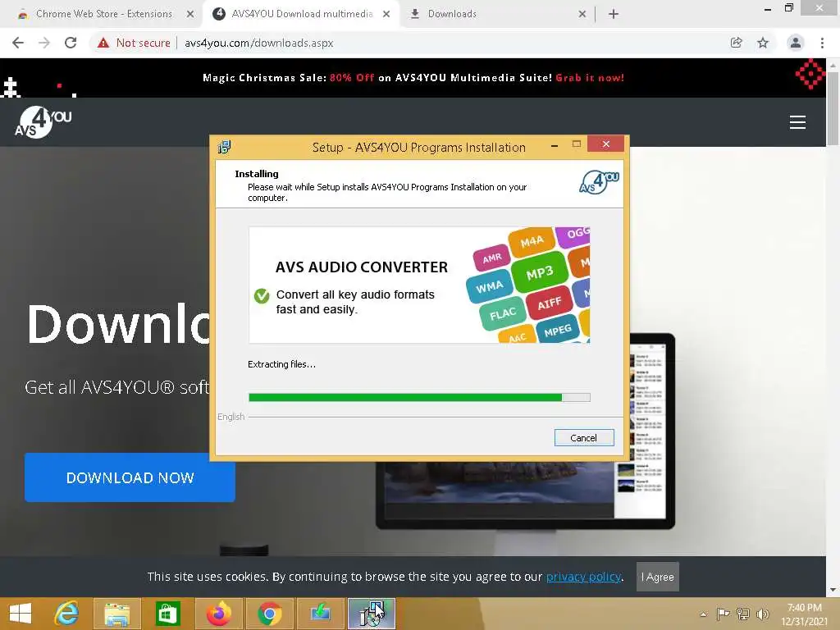Click the AVS4YOU logo in installer header
The image size is (840, 630).
(x=599, y=182)
